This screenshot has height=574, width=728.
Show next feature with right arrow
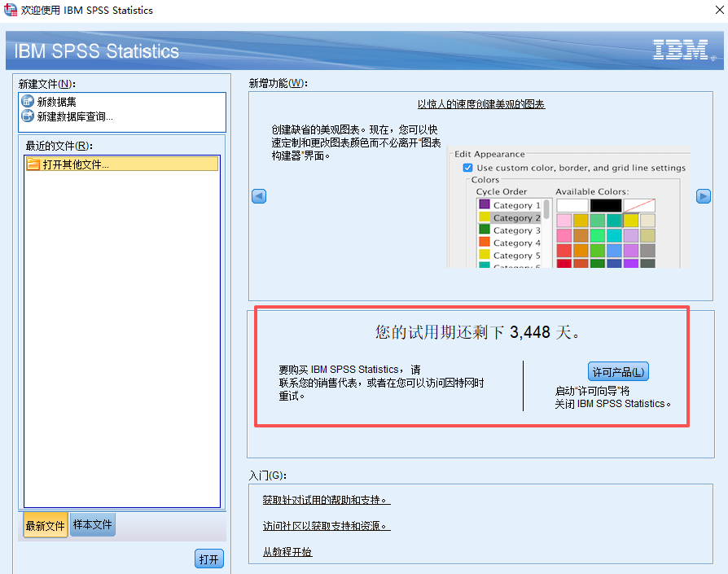pos(703,196)
